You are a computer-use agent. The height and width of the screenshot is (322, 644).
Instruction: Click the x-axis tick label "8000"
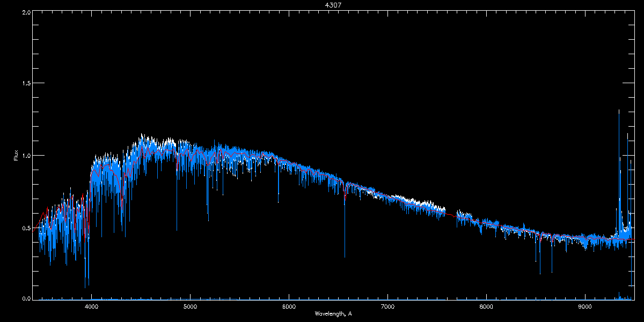pyautogui.click(x=486, y=307)
